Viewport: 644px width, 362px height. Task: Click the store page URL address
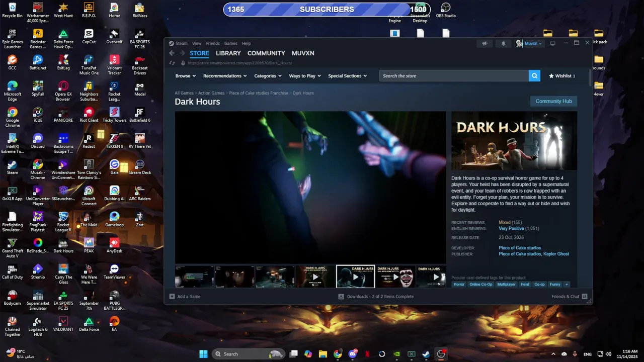pos(239,63)
